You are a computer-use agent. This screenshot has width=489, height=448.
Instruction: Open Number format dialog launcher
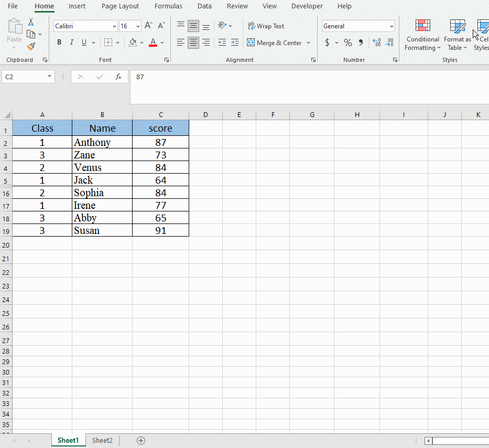395,60
